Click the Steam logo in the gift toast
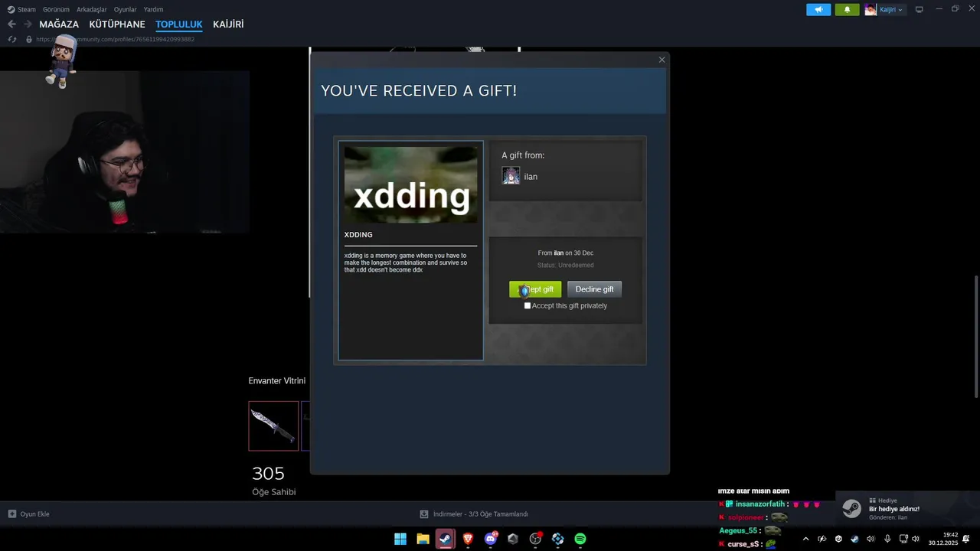This screenshot has height=551, width=980. coord(851,508)
